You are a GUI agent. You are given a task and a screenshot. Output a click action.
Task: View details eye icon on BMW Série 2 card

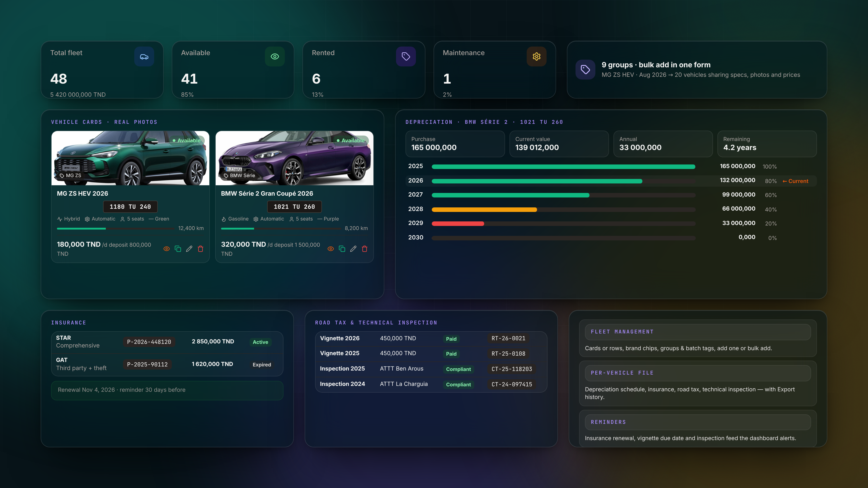click(x=330, y=249)
